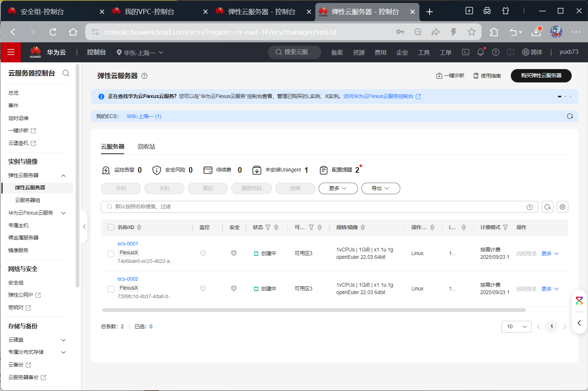
Task: Open 一键诊断 at page top
Action: pyautogui.click(x=450, y=76)
